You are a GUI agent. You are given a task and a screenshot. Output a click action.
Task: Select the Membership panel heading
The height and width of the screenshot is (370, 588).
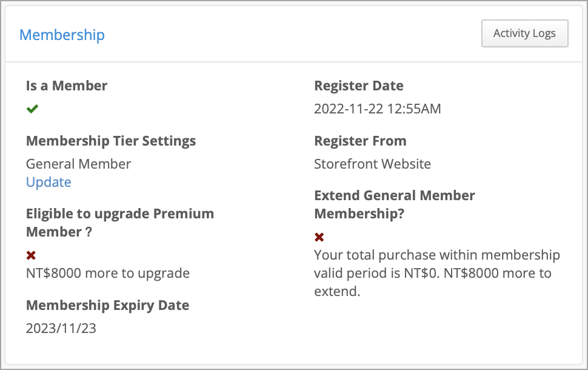tap(61, 35)
